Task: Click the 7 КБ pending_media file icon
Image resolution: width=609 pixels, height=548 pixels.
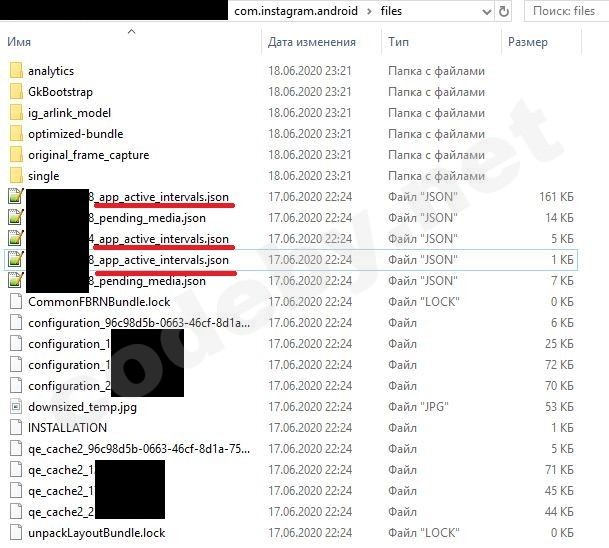Action: [16, 280]
